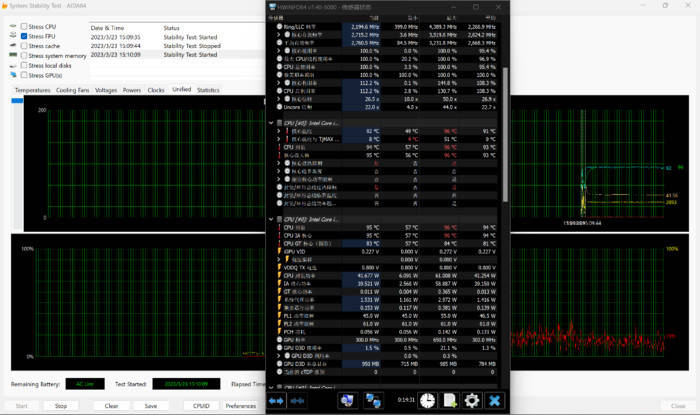This screenshot has width=700, height=415.
Task: Close sensors with the blue X icon
Action: (x=495, y=401)
